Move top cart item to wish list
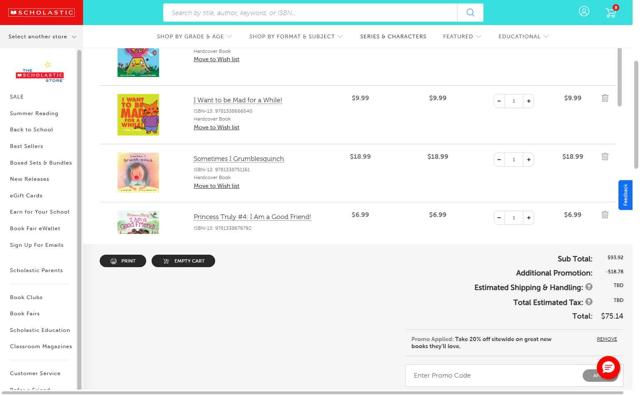 coord(216,59)
